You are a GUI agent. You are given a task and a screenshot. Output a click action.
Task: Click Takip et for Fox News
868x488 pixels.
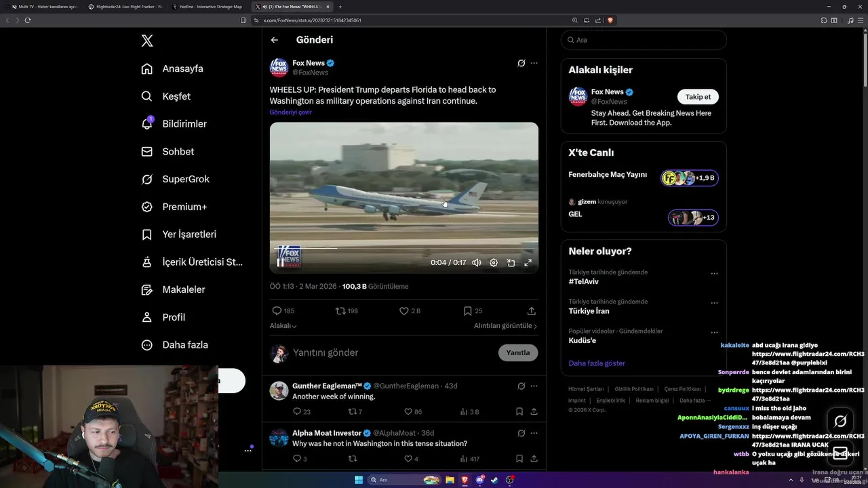[x=698, y=97]
